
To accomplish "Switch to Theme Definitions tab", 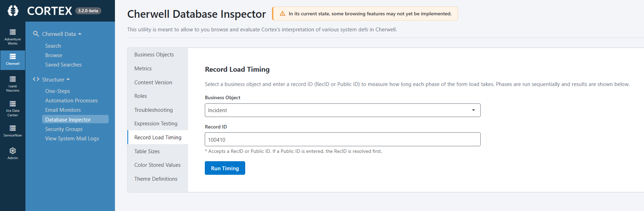I will point(158,179).
